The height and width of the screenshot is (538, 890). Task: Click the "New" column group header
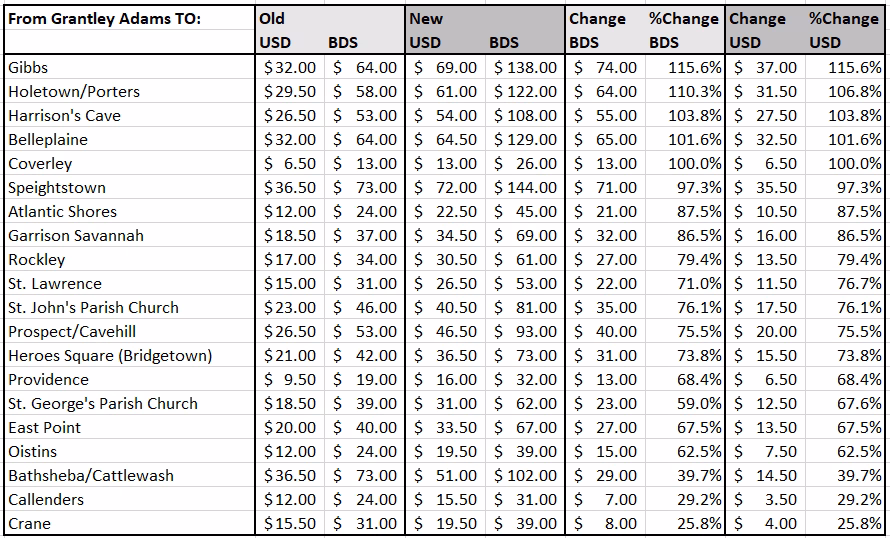click(426, 19)
